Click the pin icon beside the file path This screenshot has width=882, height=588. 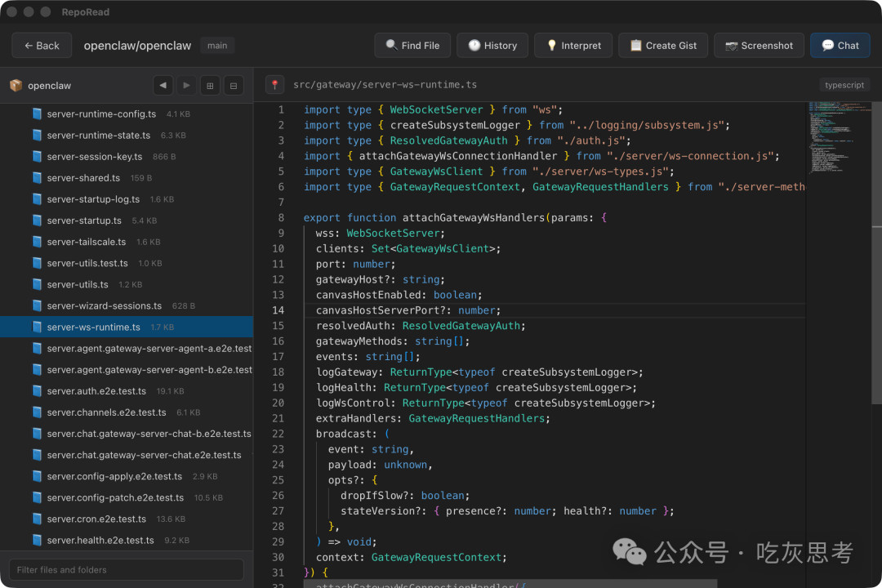tap(274, 85)
